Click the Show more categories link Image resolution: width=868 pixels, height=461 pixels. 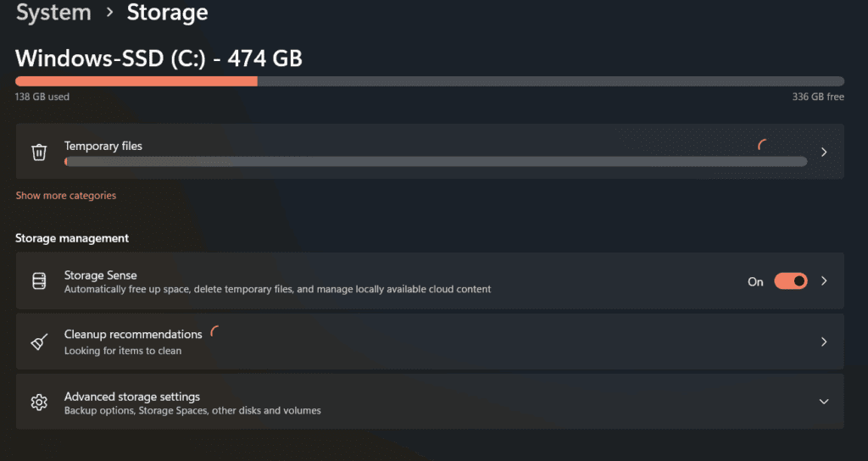66,196
